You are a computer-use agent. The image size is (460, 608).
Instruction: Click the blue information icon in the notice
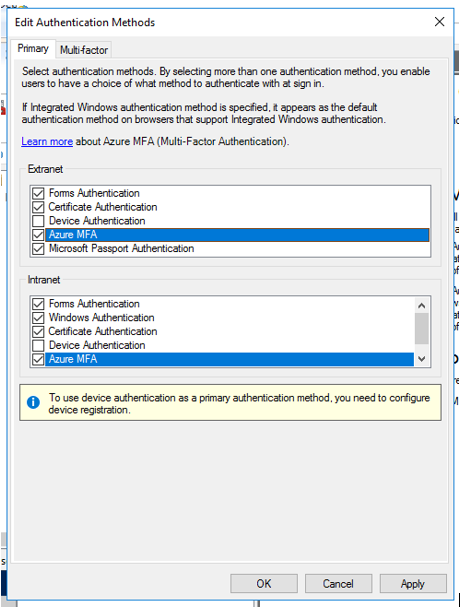click(33, 402)
